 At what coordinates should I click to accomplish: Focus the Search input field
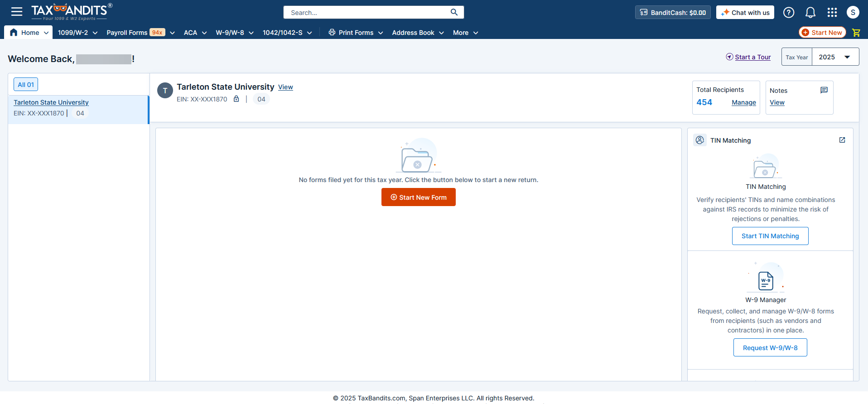(x=367, y=12)
